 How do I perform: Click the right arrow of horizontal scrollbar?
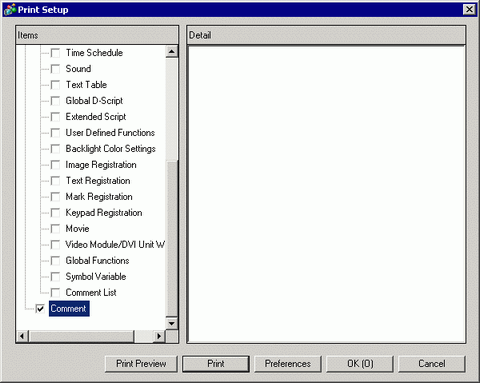click(x=159, y=336)
